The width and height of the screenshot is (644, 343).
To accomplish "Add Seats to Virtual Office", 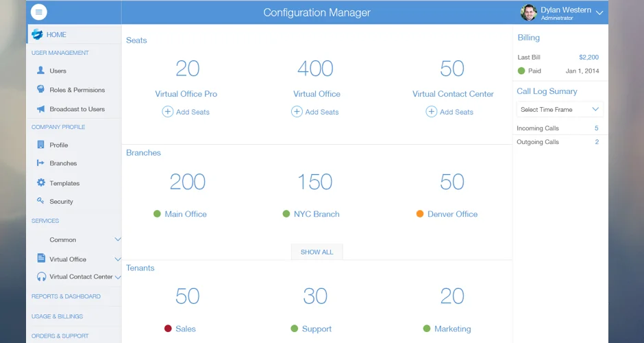I will point(322,112).
